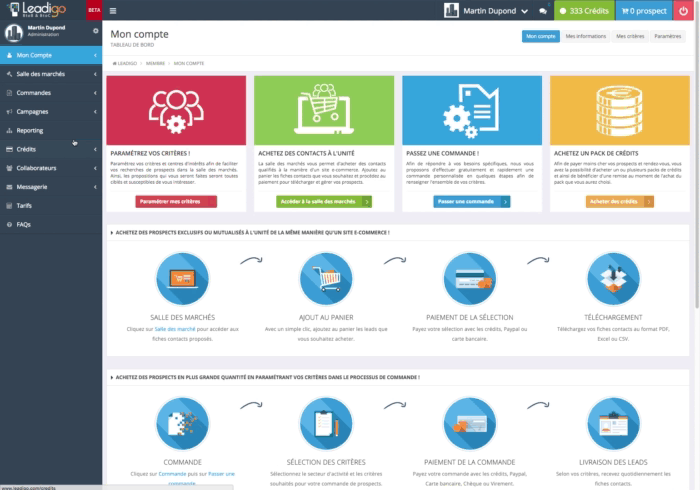Switch to Mes informations tab
The image size is (700, 490).
click(586, 36)
